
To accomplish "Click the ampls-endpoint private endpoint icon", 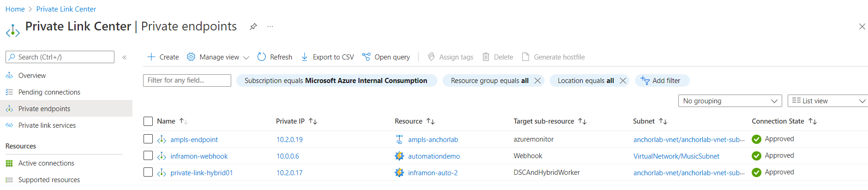I will (x=162, y=139).
